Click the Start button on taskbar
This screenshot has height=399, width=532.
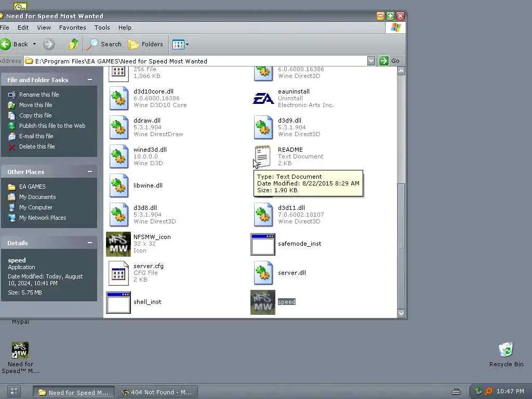[14, 391]
